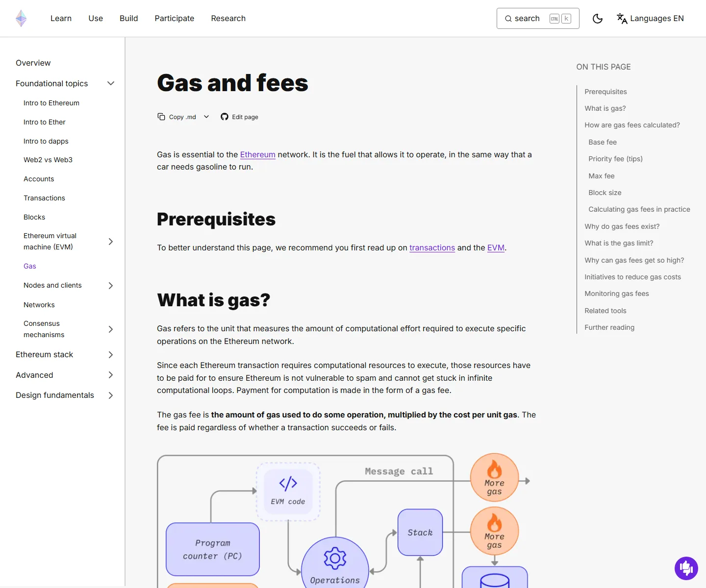Click the Program counter (PC) diagram box
The width and height of the screenshot is (706, 588).
[213, 549]
